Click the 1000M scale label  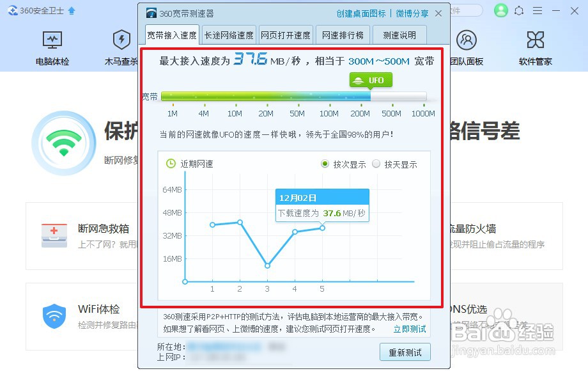423,114
